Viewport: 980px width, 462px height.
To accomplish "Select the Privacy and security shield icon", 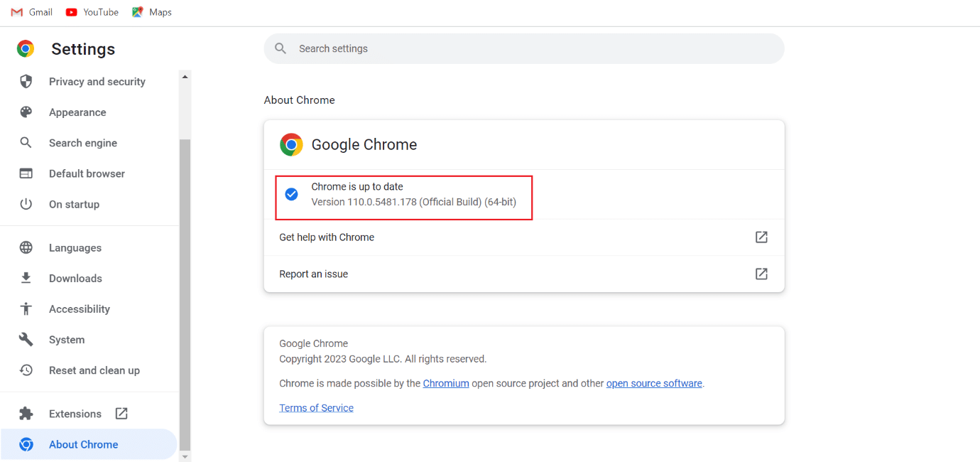I will (x=26, y=81).
